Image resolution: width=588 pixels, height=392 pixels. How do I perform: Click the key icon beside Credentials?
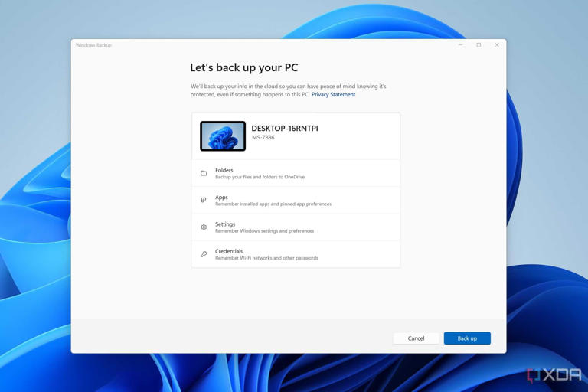pos(204,254)
